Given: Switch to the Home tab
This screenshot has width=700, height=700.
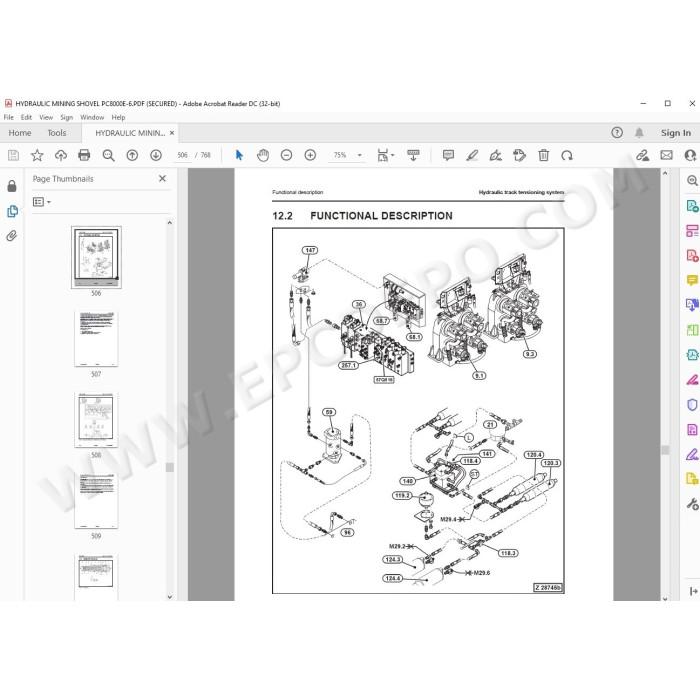Looking at the screenshot, I should pos(20,133).
